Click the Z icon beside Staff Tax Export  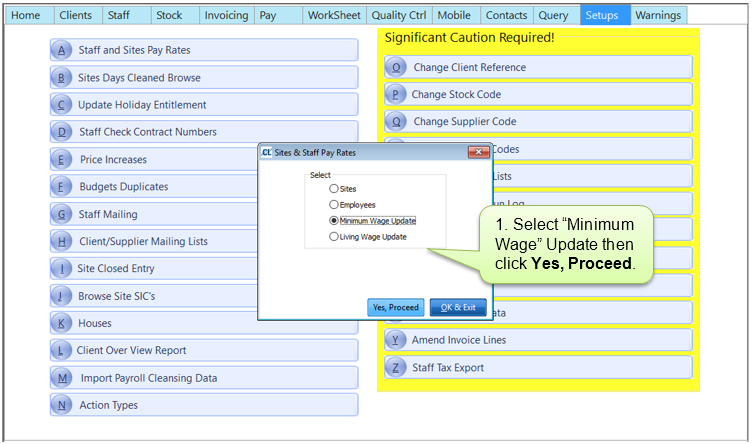pos(396,368)
